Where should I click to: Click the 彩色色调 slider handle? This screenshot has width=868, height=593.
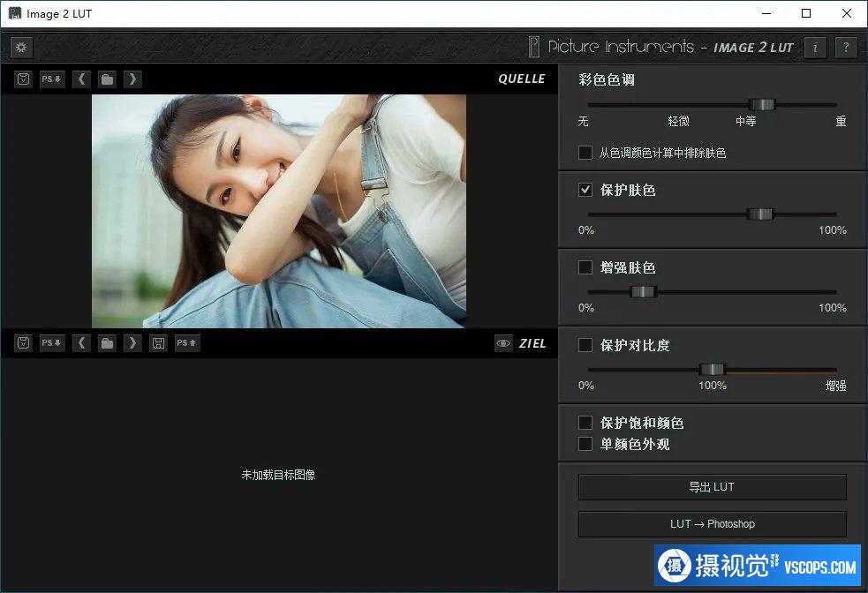[x=761, y=104]
